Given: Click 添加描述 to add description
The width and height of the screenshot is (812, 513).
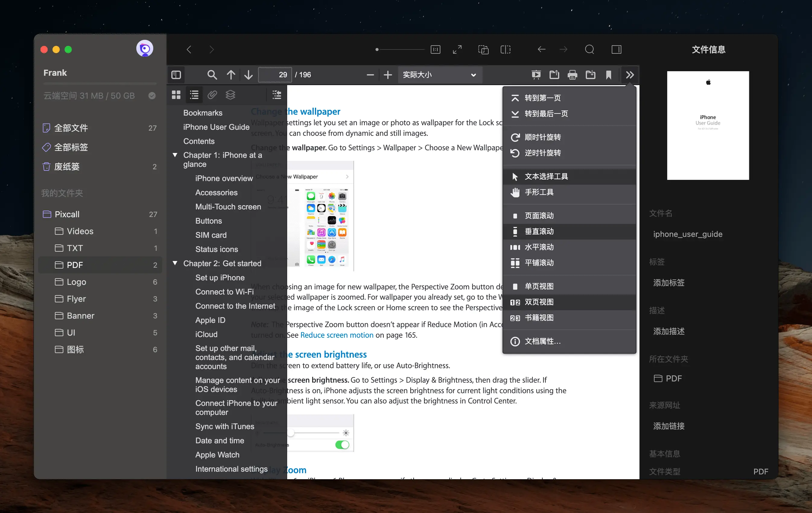Looking at the screenshot, I should 669,331.
